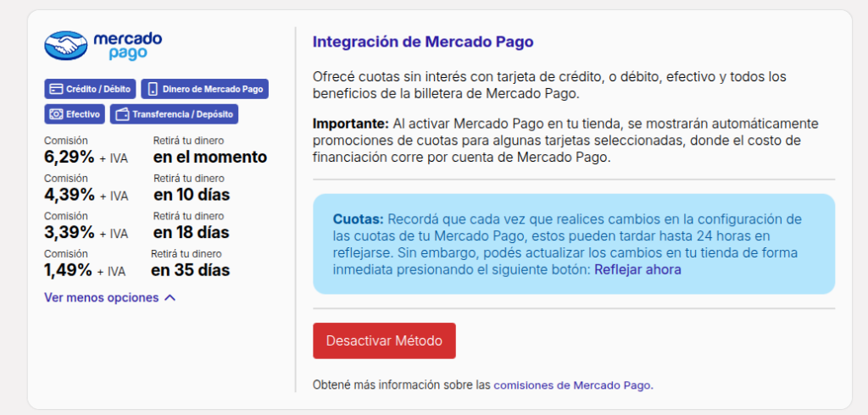Click 'en el momento' withdrawal text
Viewport: 868px width, 415px height.
tap(210, 158)
